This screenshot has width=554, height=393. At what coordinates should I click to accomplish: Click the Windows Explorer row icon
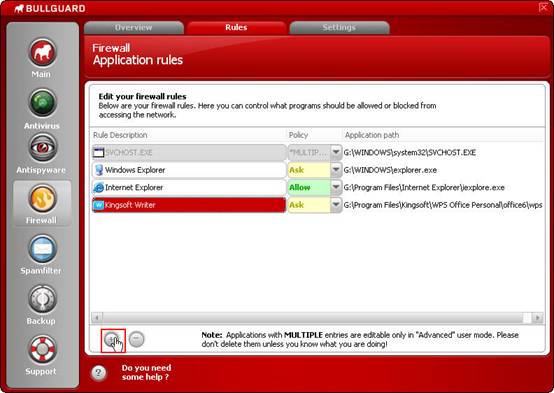tap(99, 170)
